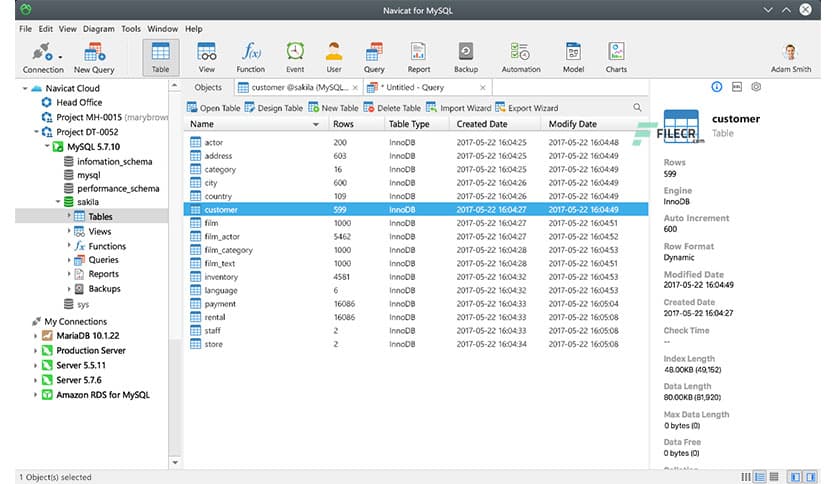Viewport: 836px width, 484px height.
Task: Open the Charts toolbar icon
Action: [616, 58]
